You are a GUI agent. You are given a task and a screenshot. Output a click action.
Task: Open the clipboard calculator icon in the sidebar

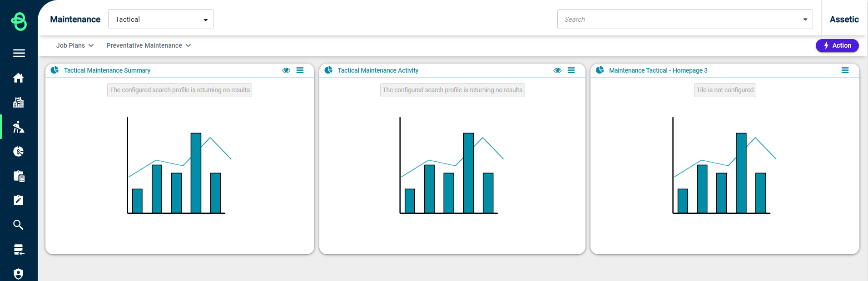pyautogui.click(x=19, y=176)
